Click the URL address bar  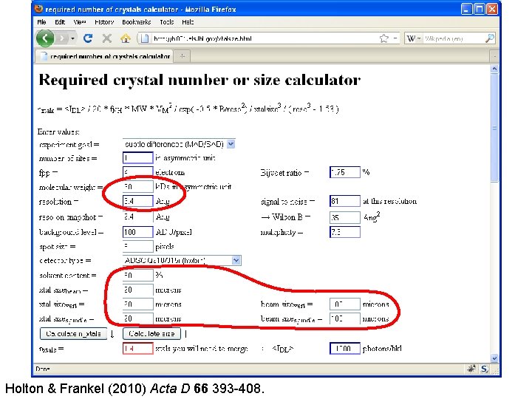click(x=265, y=38)
